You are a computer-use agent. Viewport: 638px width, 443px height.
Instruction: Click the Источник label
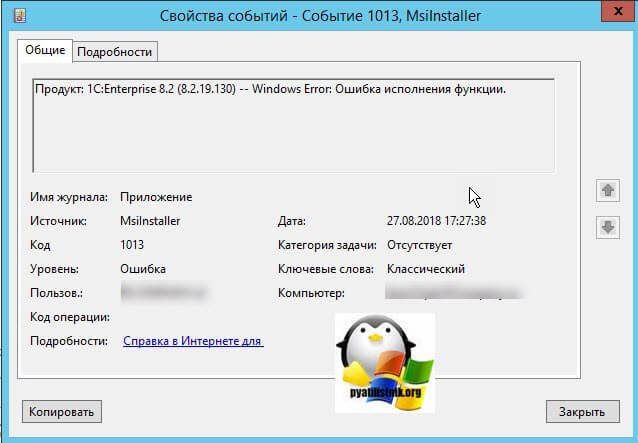click(58, 221)
